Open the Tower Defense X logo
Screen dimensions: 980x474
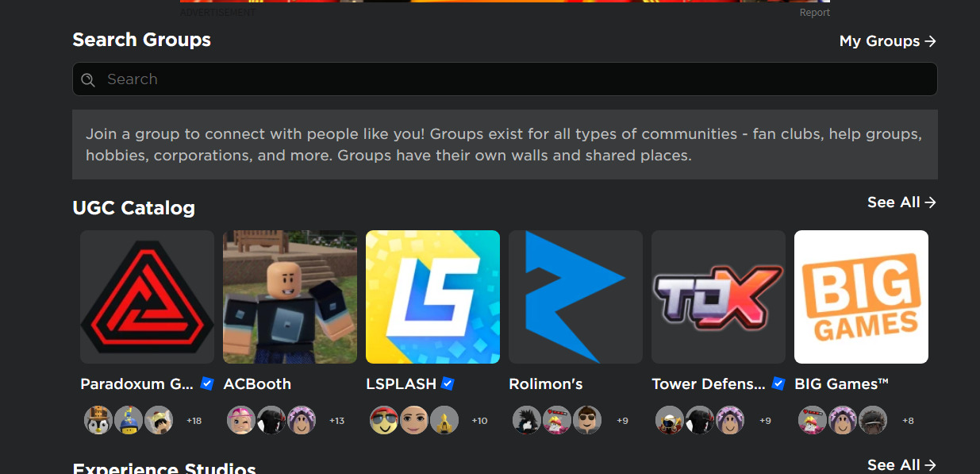[x=718, y=297]
